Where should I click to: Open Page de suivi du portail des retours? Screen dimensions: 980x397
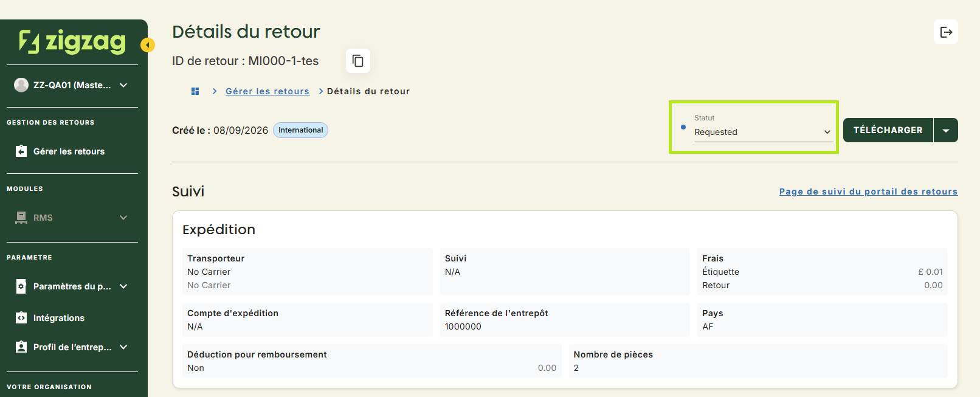[868, 192]
